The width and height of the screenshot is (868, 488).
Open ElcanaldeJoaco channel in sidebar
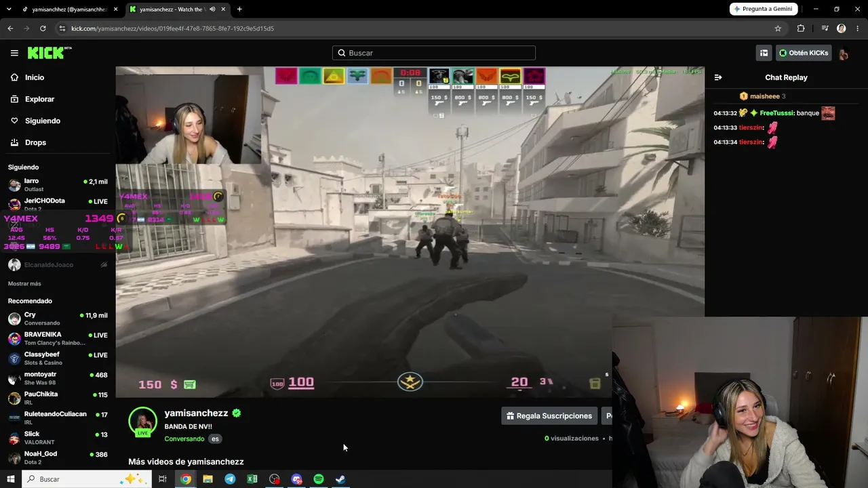pyautogui.click(x=58, y=264)
